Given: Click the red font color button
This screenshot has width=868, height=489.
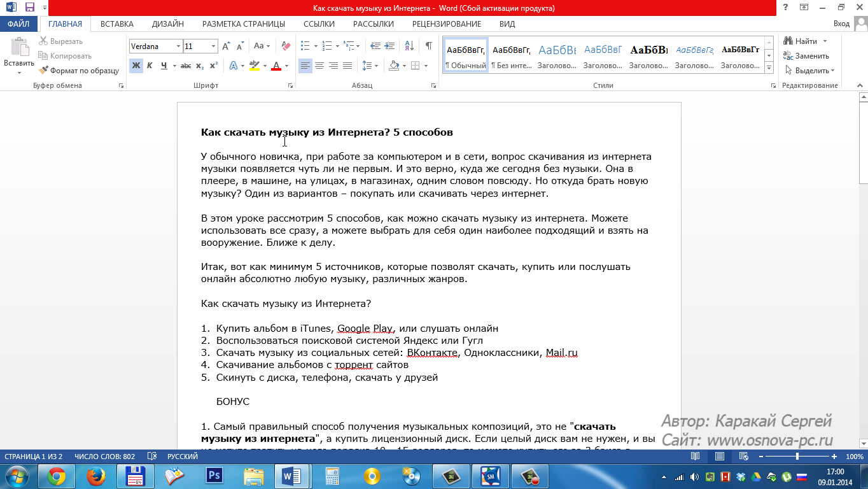Looking at the screenshot, I should click(x=276, y=66).
